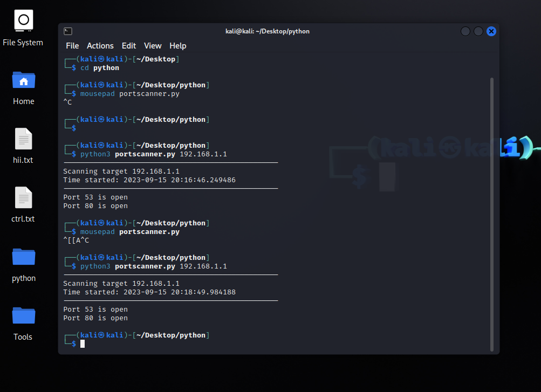Open the Actions menu
Image resolution: width=541 pixels, height=392 pixels.
pos(100,46)
